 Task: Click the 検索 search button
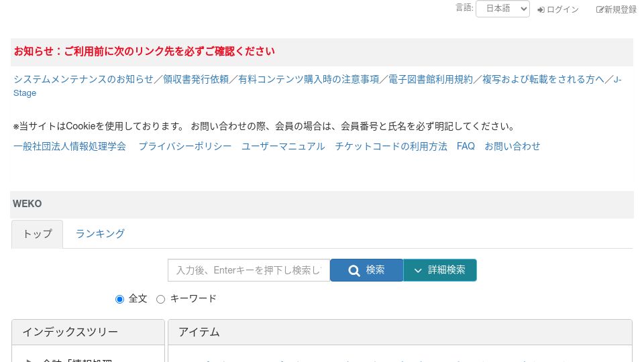(367, 270)
